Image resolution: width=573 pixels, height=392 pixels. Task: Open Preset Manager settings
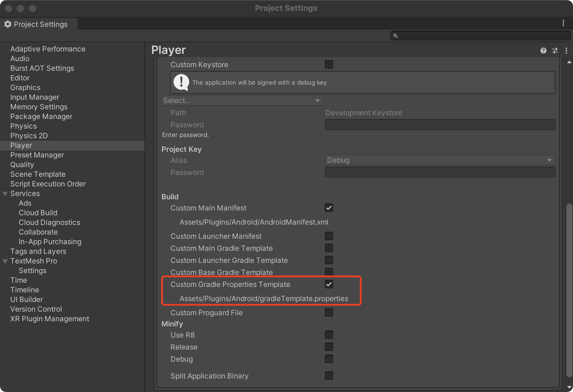(37, 155)
